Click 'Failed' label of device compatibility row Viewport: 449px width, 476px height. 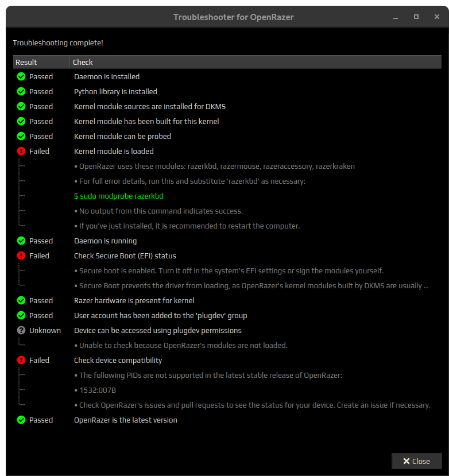(x=39, y=360)
